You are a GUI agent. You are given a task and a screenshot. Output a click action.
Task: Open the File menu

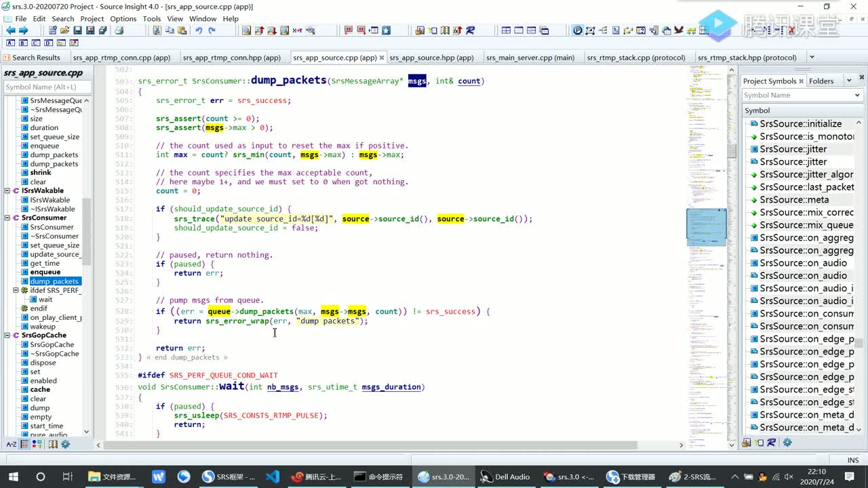click(x=20, y=18)
